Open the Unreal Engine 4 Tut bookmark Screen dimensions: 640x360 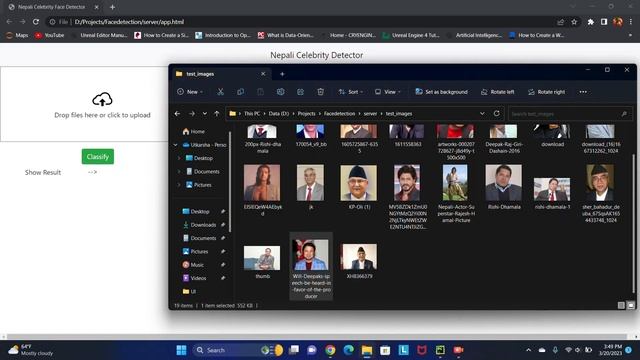[411, 35]
